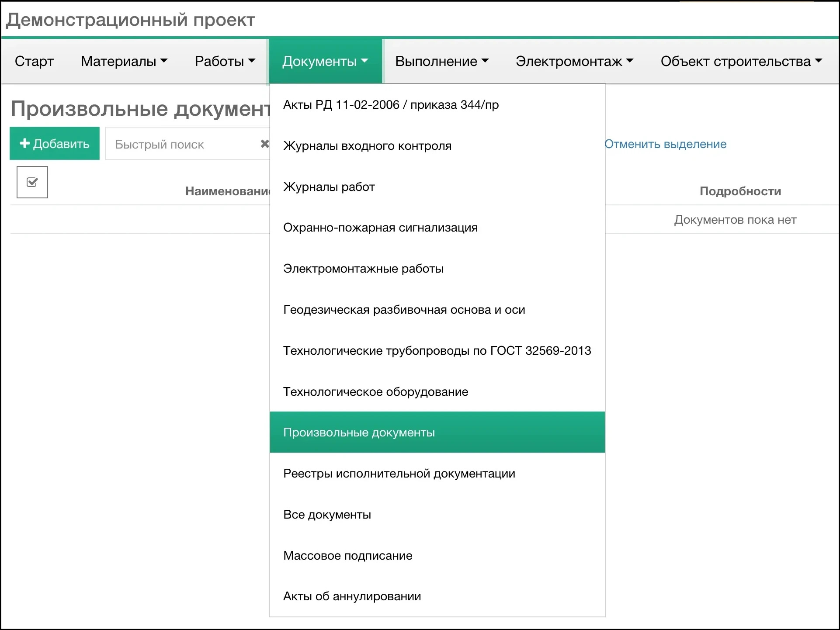The image size is (840, 630).
Task: Click the plus icon on the Добавить button
Action: point(24,143)
